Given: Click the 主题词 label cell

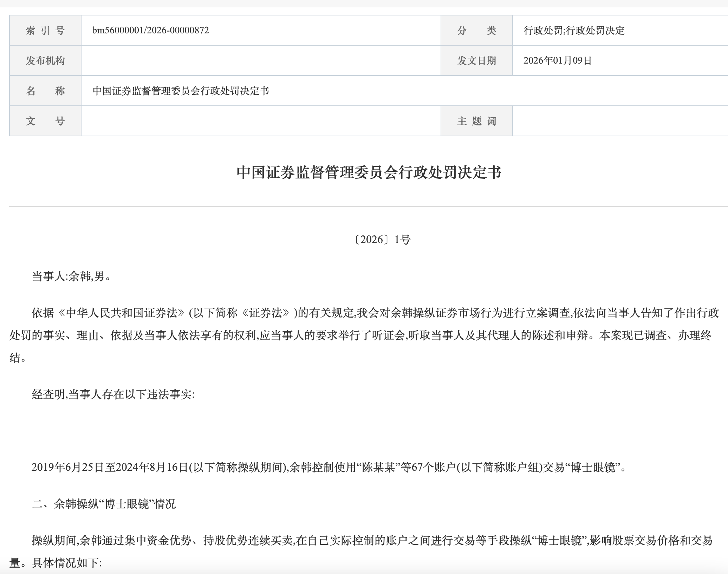Looking at the screenshot, I should pos(476,121).
